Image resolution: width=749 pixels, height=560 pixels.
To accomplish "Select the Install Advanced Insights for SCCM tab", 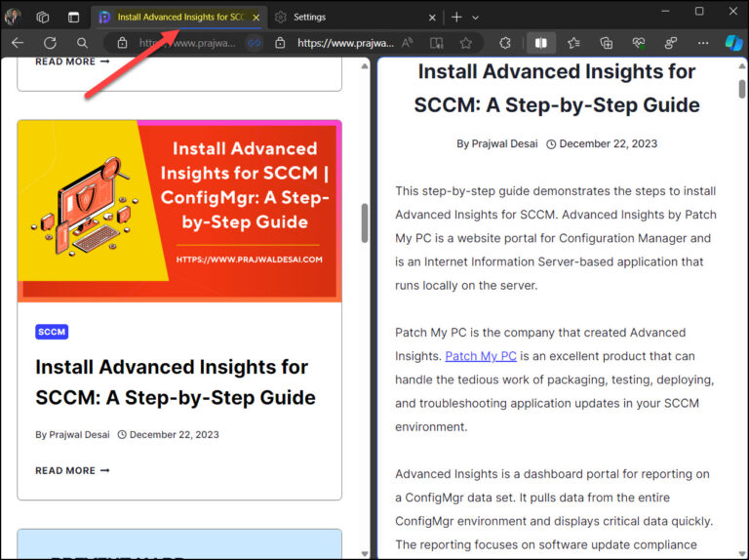I will pyautogui.click(x=180, y=18).
